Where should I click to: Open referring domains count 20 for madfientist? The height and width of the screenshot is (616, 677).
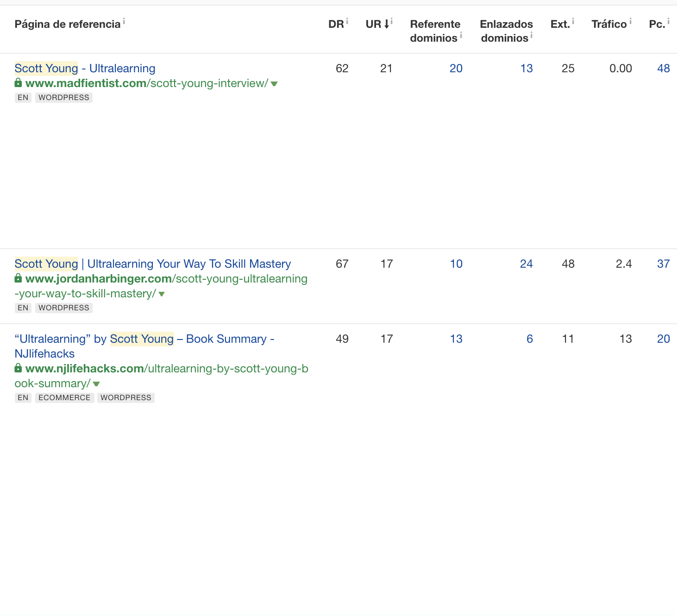(x=456, y=69)
